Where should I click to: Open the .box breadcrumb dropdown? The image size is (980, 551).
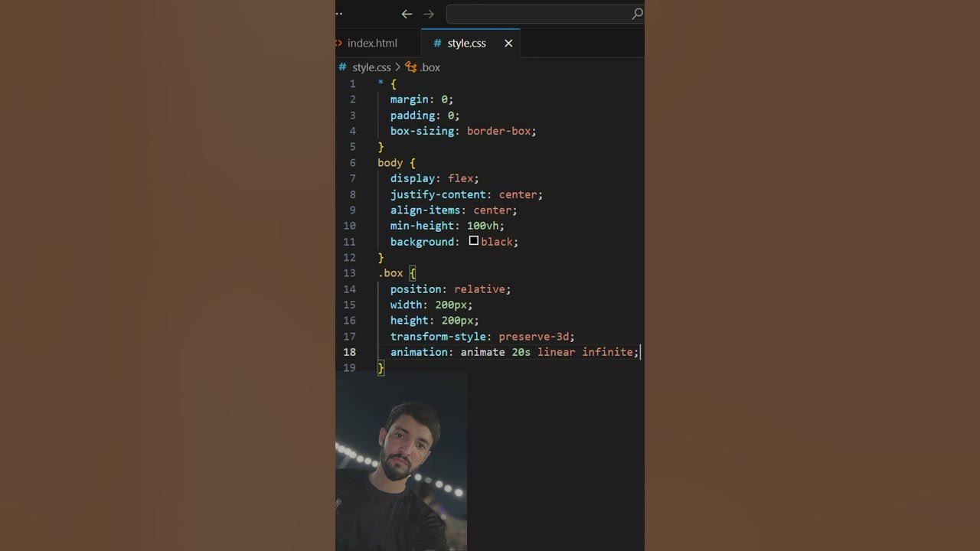430,67
